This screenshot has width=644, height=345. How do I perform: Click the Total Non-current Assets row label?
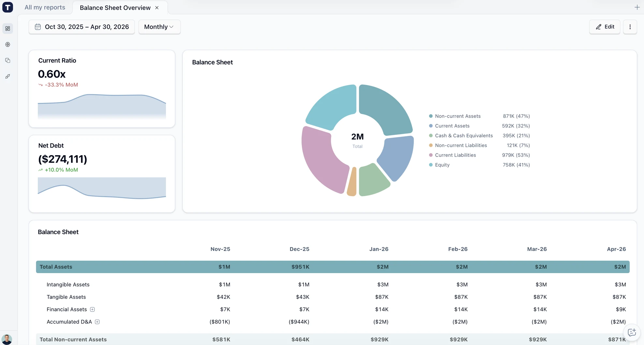click(73, 339)
